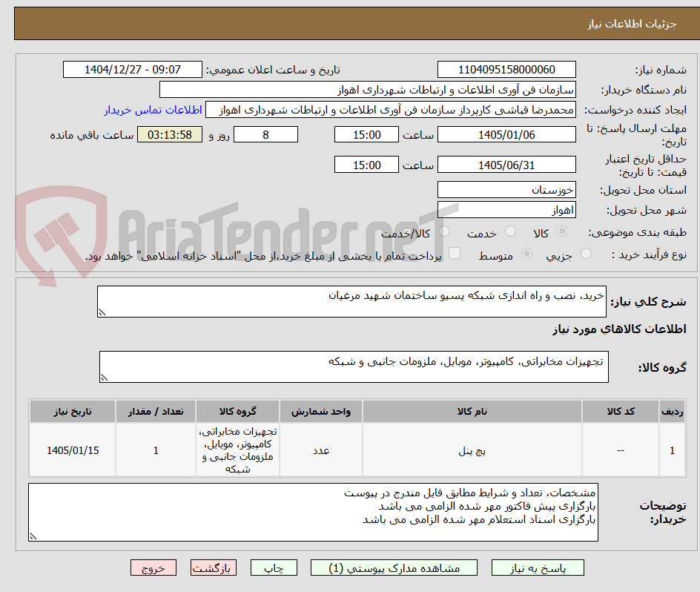The width and height of the screenshot is (700, 592).
Task: Click the پاسخ به نیاز button
Action: 538,568
